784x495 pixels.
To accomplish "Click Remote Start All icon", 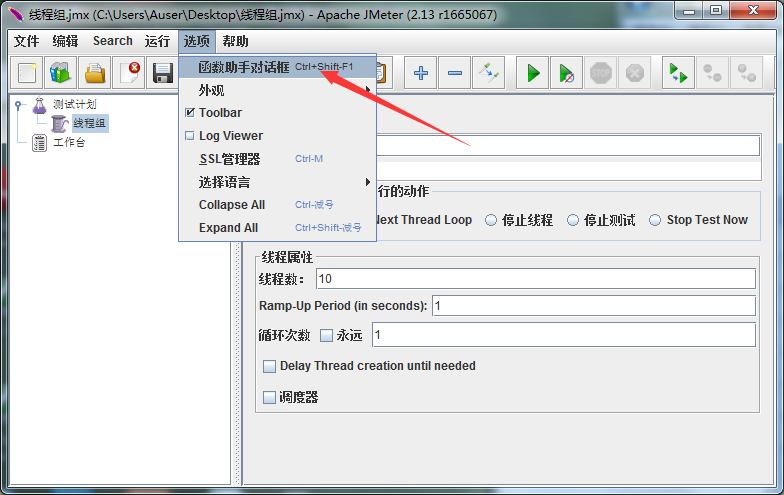I will pos(678,73).
